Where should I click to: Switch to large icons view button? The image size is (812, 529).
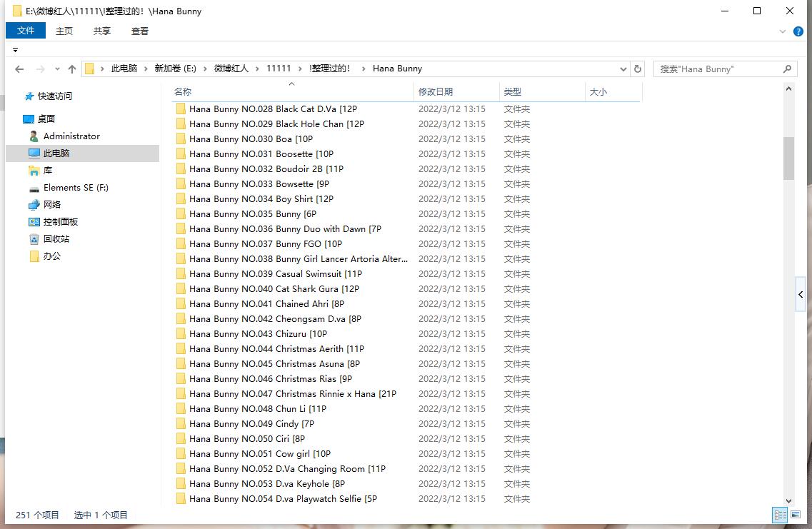[796, 515]
